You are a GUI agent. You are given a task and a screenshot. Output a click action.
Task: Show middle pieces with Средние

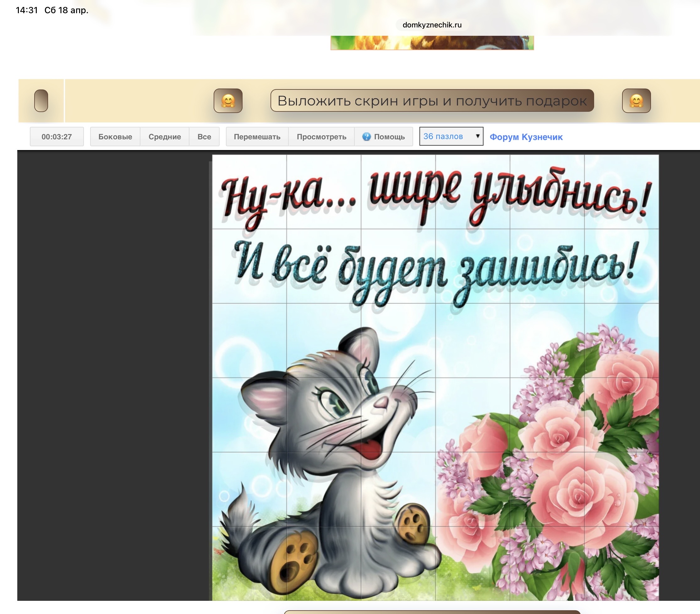click(x=165, y=137)
